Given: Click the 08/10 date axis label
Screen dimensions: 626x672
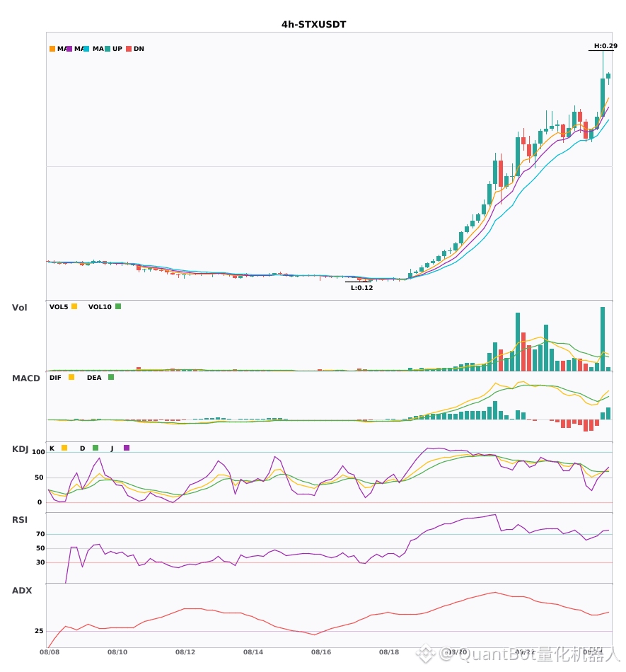Looking at the screenshot, I should (117, 652).
